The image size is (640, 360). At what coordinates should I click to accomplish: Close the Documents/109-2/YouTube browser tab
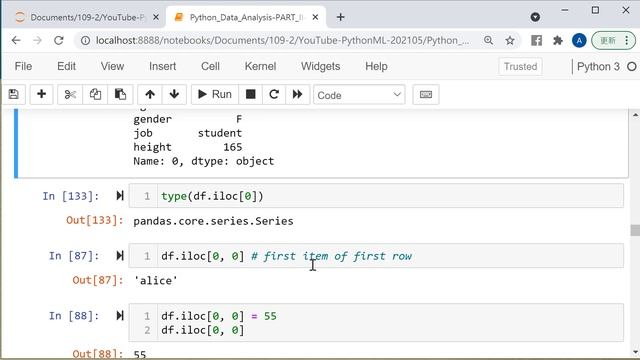coord(156,17)
